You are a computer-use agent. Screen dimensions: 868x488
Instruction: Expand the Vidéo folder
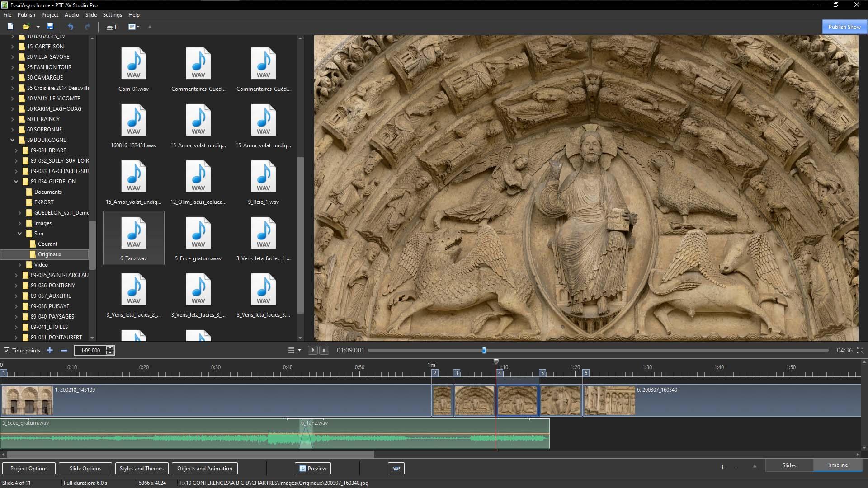pyautogui.click(x=20, y=265)
